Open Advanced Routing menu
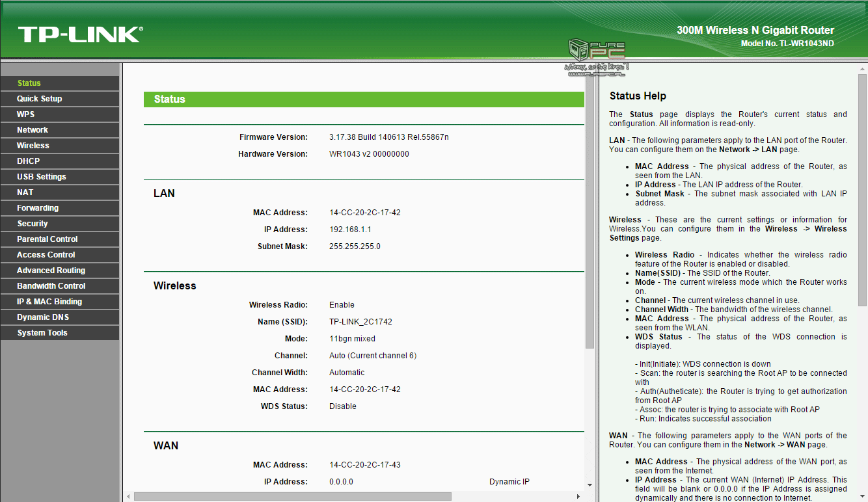 tap(60, 271)
